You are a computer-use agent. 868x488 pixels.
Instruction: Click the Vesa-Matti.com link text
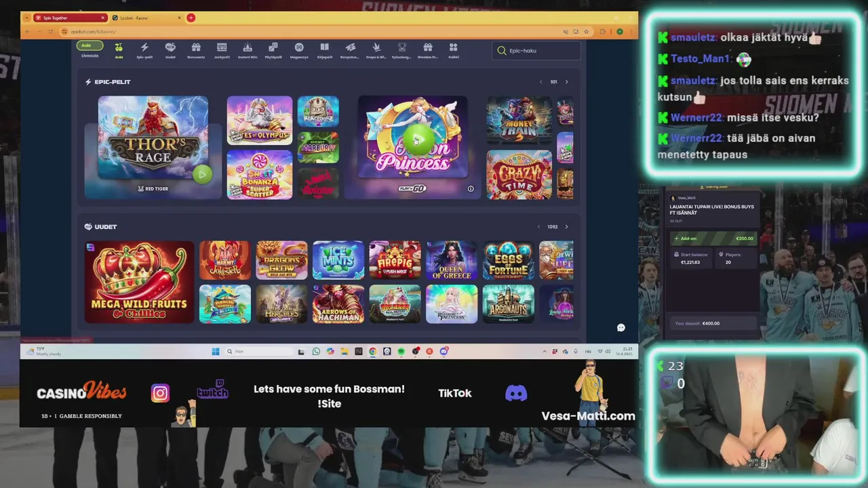click(589, 416)
